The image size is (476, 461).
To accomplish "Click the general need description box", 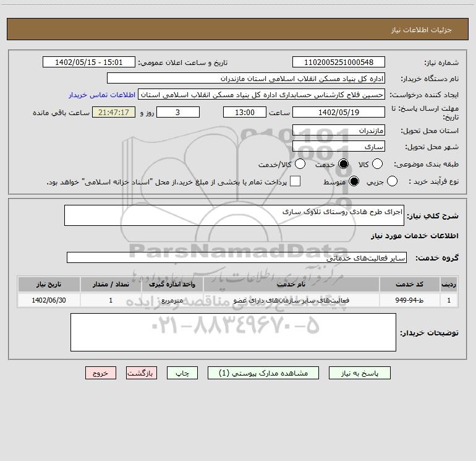I will (x=234, y=215).
